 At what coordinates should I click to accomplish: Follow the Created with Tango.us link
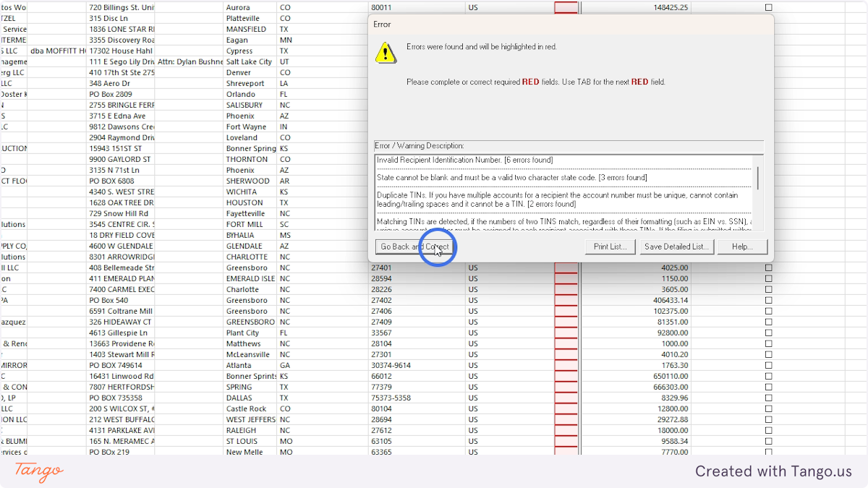(774, 471)
